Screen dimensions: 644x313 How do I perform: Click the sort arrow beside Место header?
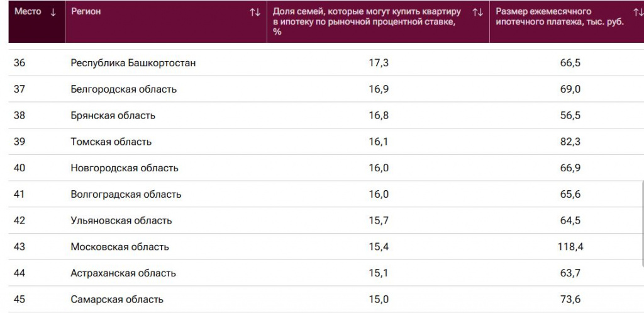pos(53,12)
